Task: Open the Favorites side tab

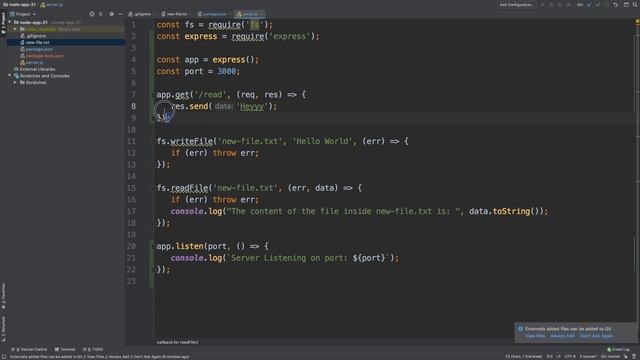Action: coord(3,296)
